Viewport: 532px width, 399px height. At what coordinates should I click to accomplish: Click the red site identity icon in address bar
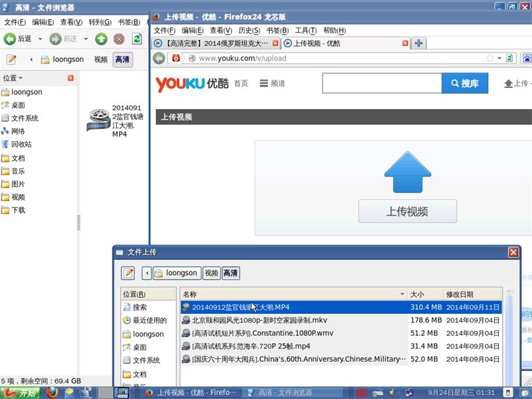(x=176, y=58)
